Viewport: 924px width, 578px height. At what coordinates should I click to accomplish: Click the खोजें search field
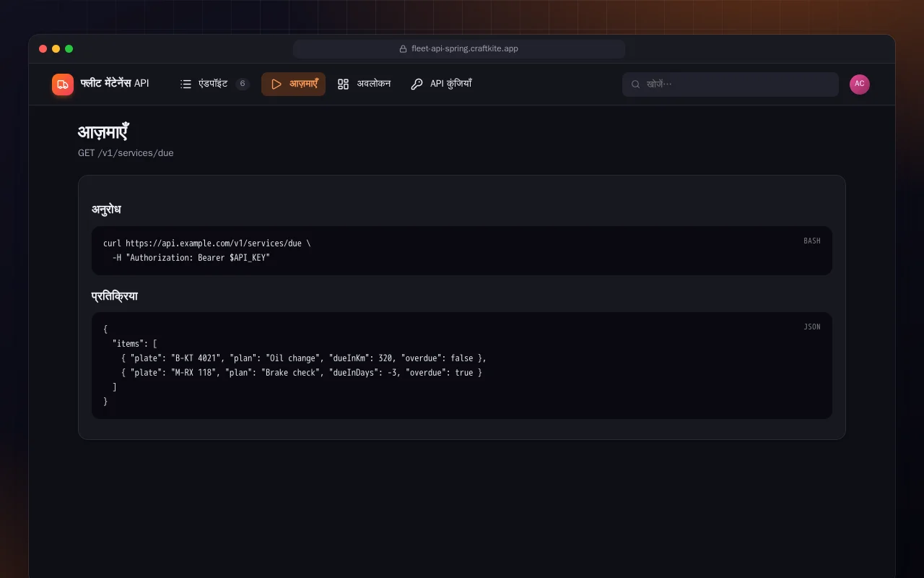(x=731, y=84)
